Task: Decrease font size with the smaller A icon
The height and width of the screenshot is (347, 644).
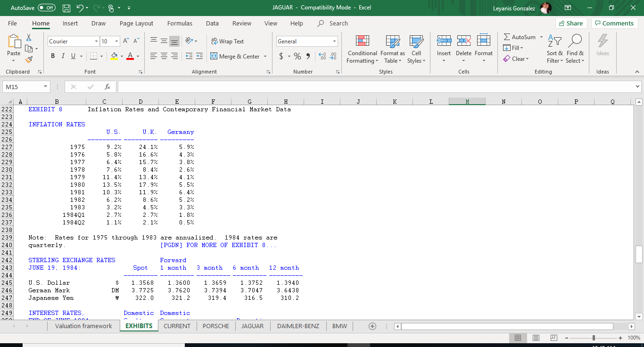Action: tap(136, 41)
